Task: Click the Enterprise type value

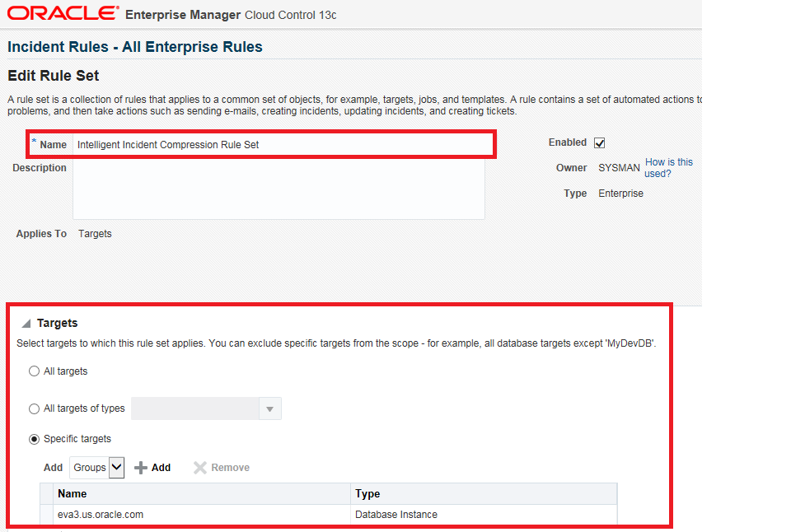Action: click(x=620, y=194)
